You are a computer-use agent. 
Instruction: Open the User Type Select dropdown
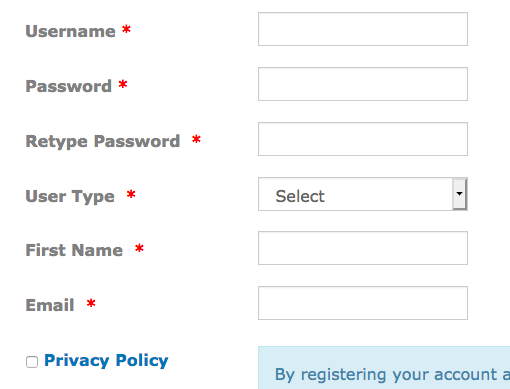(363, 194)
